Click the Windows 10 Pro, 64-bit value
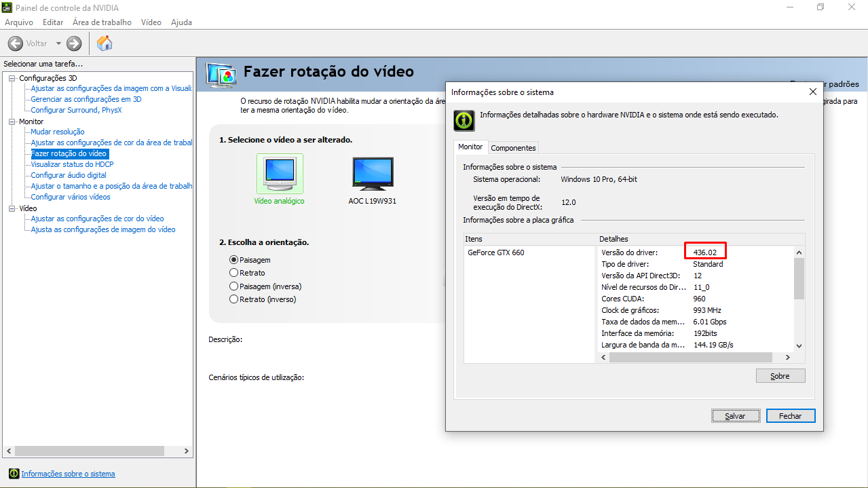 599,179
